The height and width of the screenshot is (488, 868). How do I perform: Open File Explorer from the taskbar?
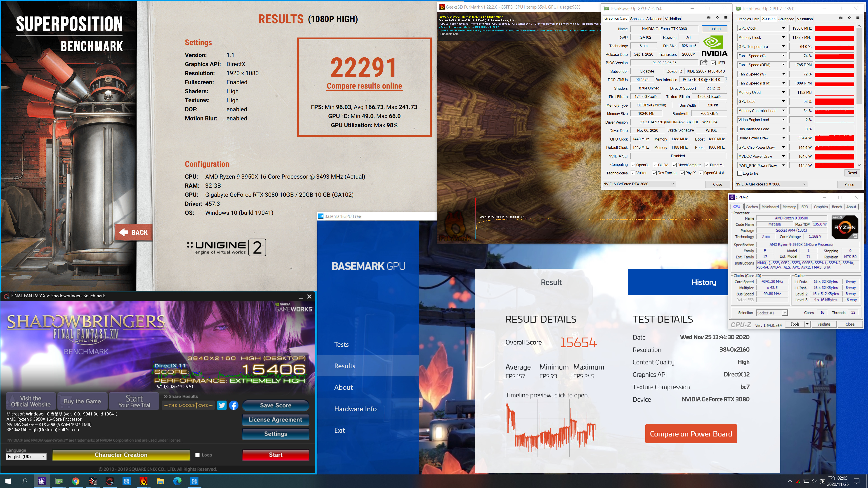pyautogui.click(x=160, y=481)
